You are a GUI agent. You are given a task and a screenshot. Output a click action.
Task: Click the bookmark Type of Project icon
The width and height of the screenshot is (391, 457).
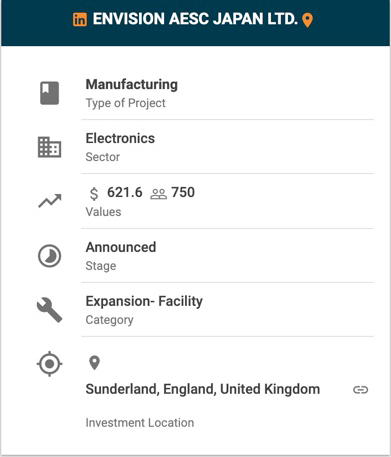[50, 93]
